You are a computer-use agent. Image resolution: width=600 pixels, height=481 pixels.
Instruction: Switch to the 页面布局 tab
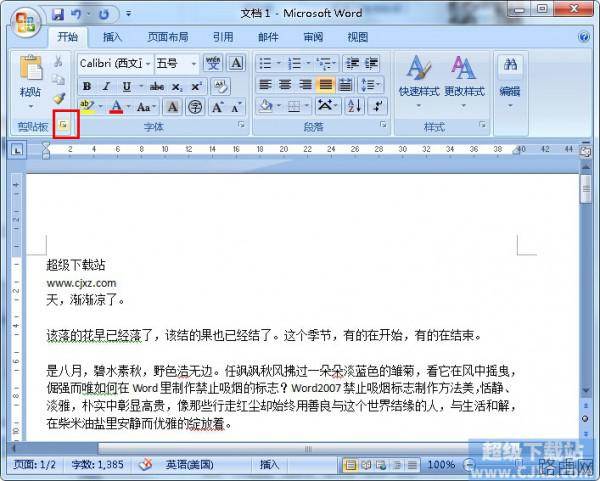[x=168, y=37]
